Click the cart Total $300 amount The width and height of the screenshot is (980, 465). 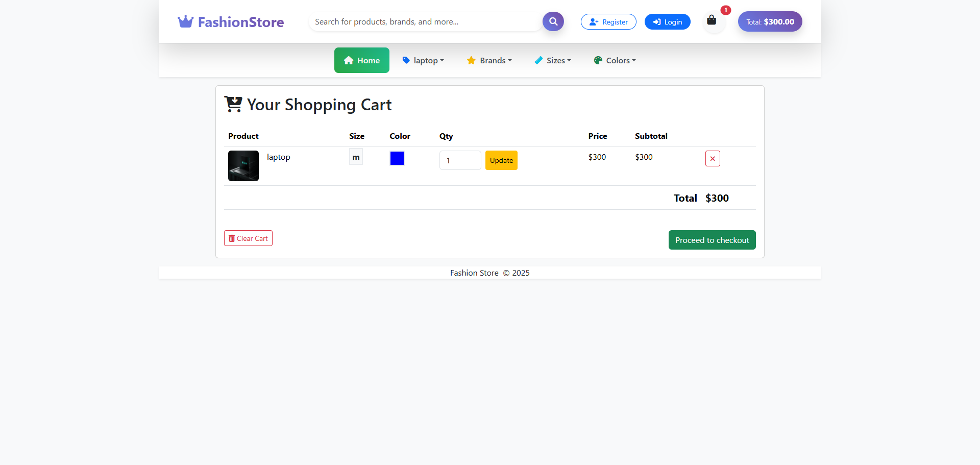pyautogui.click(x=717, y=198)
